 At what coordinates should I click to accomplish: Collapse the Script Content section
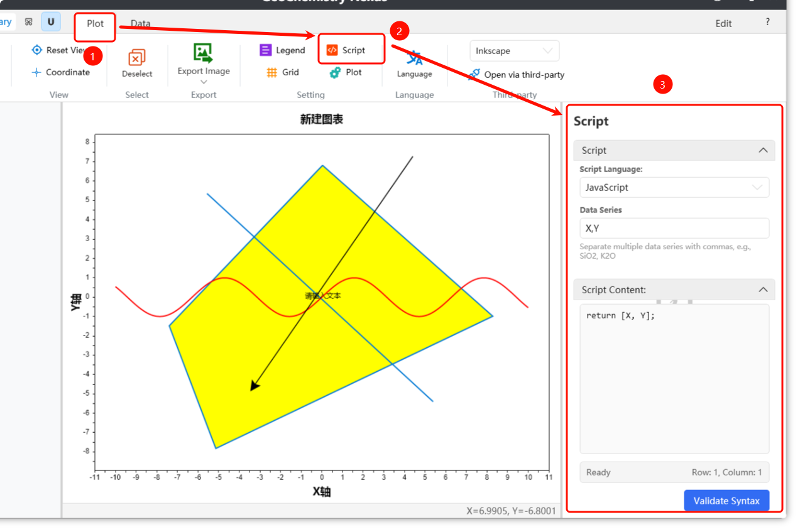pos(763,290)
